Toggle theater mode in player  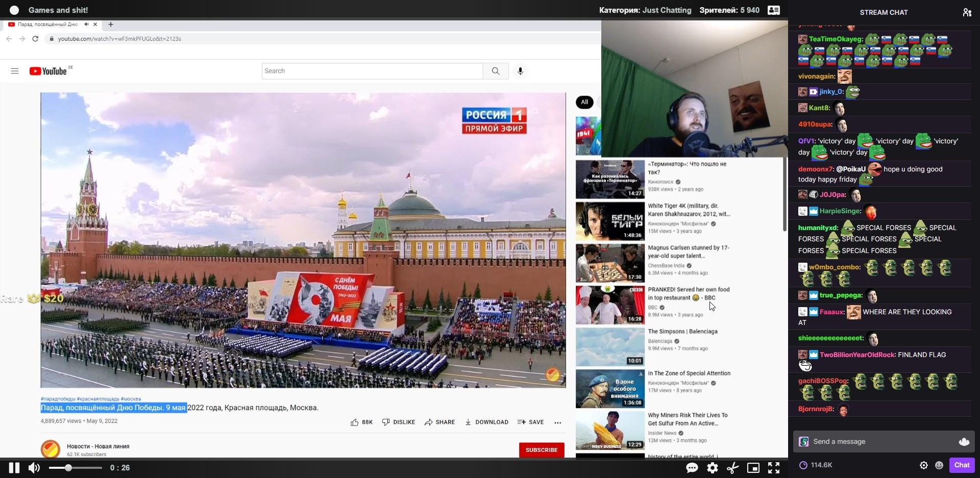[753, 468]
